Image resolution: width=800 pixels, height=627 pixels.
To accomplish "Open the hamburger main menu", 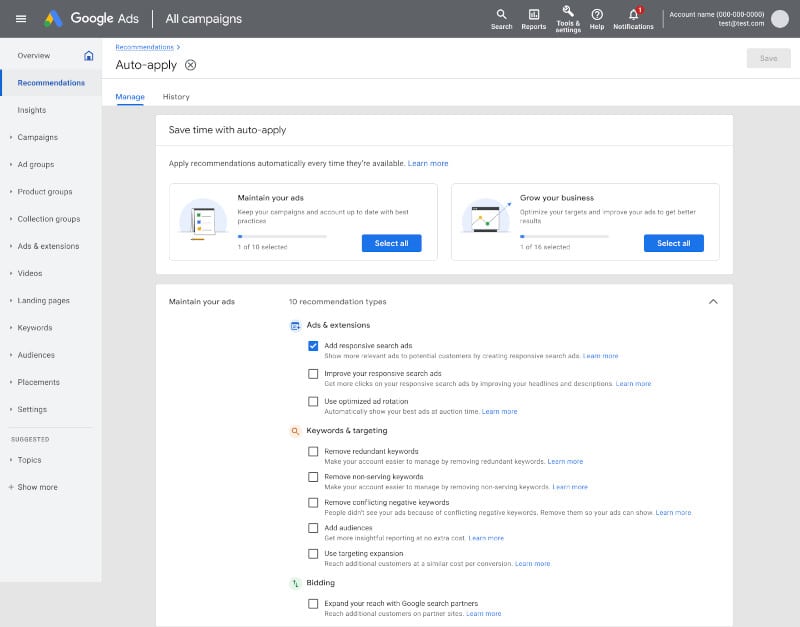I will [21, 19].
